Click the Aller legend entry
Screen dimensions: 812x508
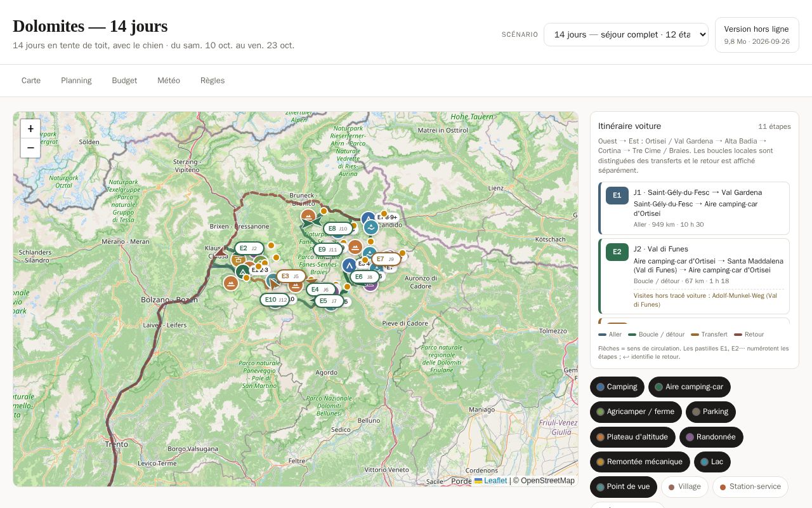point(610,335)
